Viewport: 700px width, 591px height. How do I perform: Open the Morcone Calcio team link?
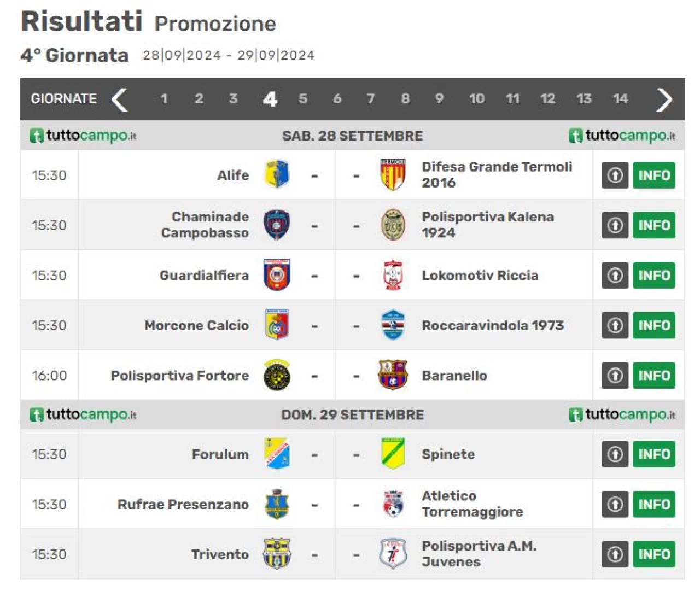click(x=196, y=325)
